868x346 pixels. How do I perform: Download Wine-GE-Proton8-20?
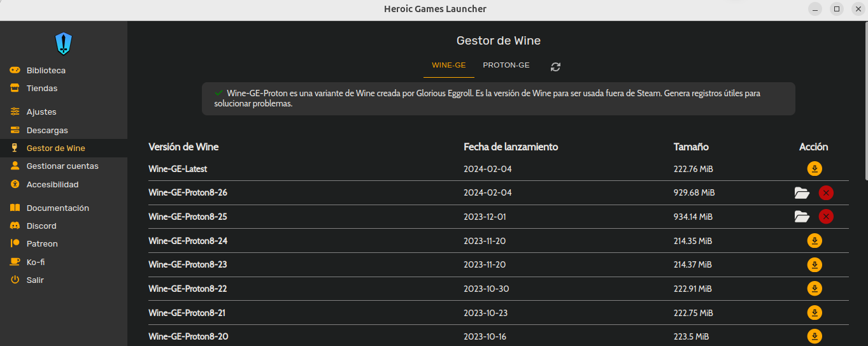pyautogui.click(x=815, y=336)
